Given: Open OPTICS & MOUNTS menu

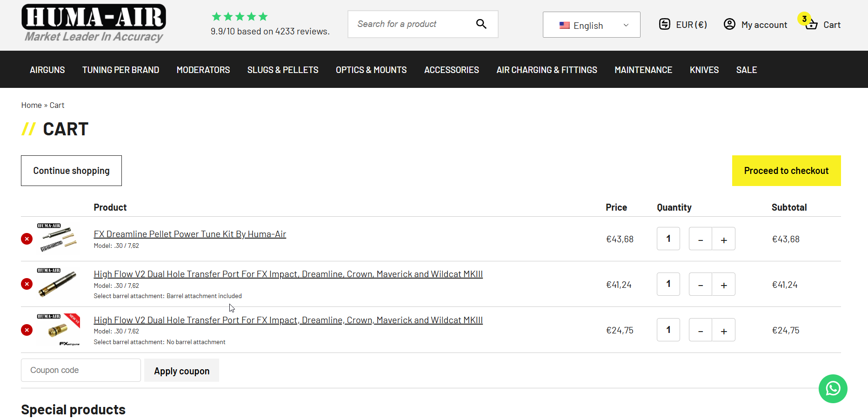Looking at the screenshot, I should 371,70.
